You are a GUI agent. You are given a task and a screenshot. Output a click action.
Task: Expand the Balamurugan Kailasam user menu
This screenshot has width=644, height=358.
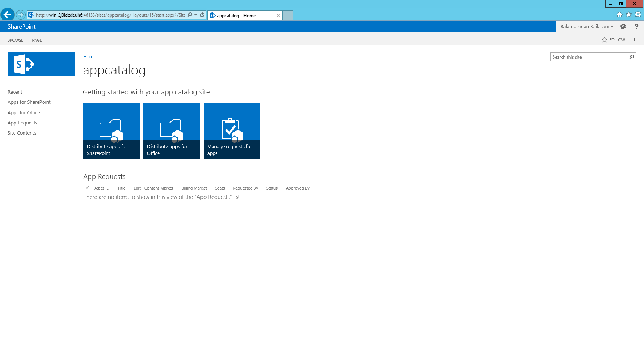pyautogui.click(x=587, y=26)
